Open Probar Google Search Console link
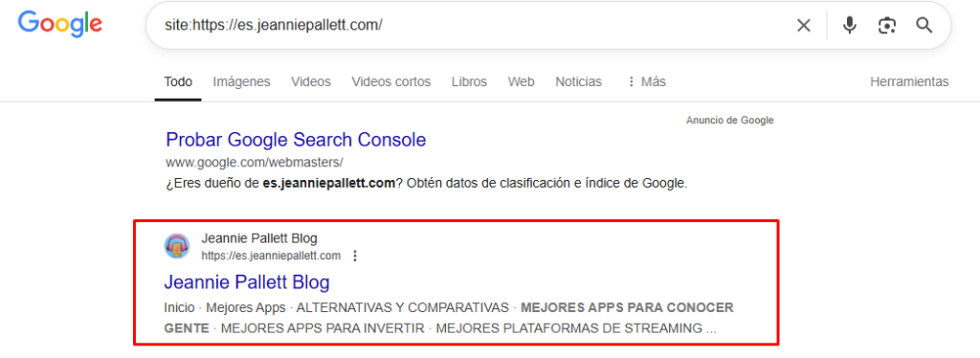This screenshot has width=980, height=358. (x=296, y=140)
